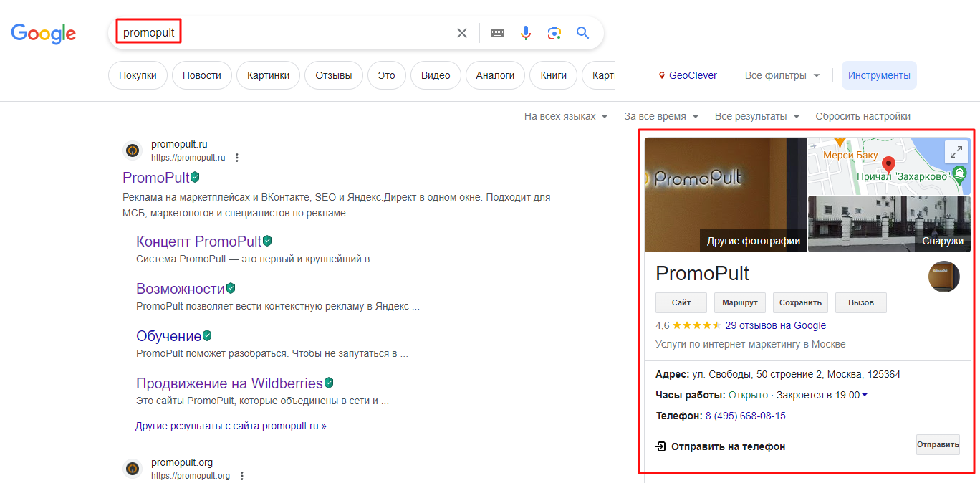
Task: Click the Сайт button in the business panel
Action: click(681, 302)
